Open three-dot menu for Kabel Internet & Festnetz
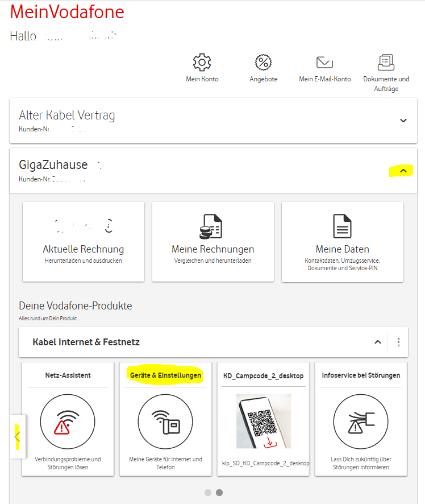 398,342
